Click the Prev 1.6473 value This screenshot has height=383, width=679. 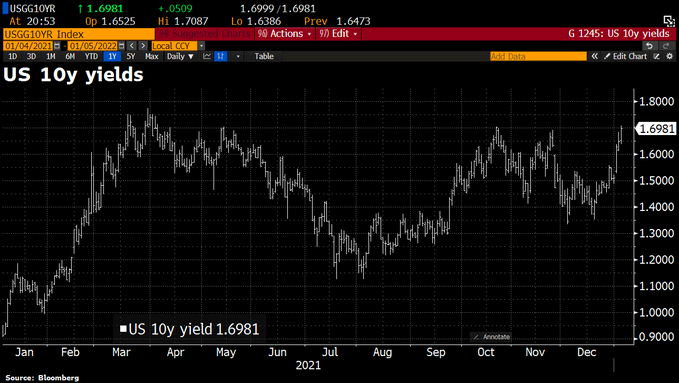point(337,21)
